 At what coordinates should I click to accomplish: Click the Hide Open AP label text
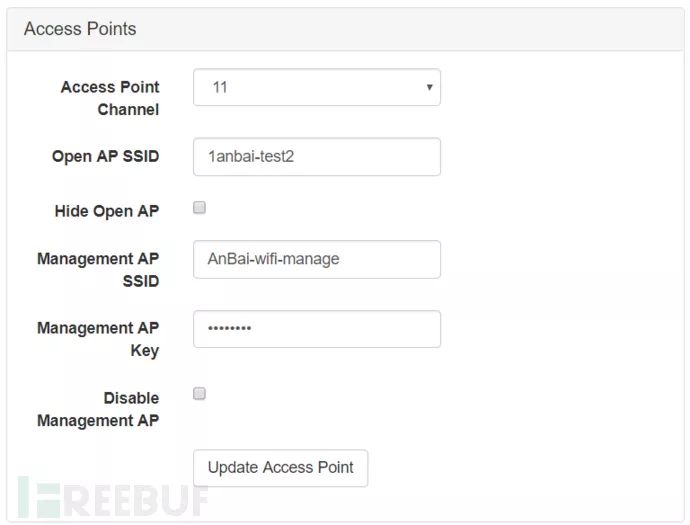[x=107, y=211]
